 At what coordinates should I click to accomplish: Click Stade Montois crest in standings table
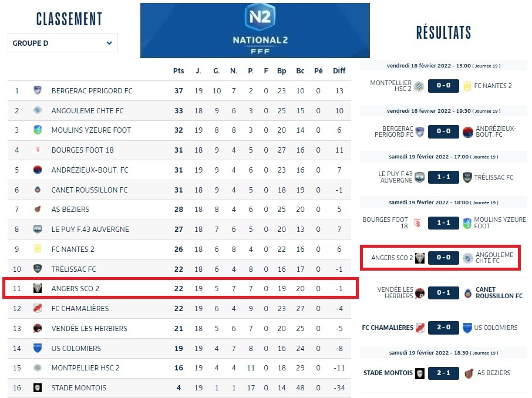(38, 387)
